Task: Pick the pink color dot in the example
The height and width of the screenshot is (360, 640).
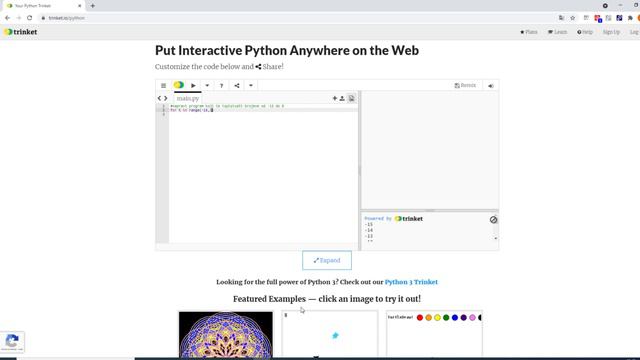Action: [472, 318]
